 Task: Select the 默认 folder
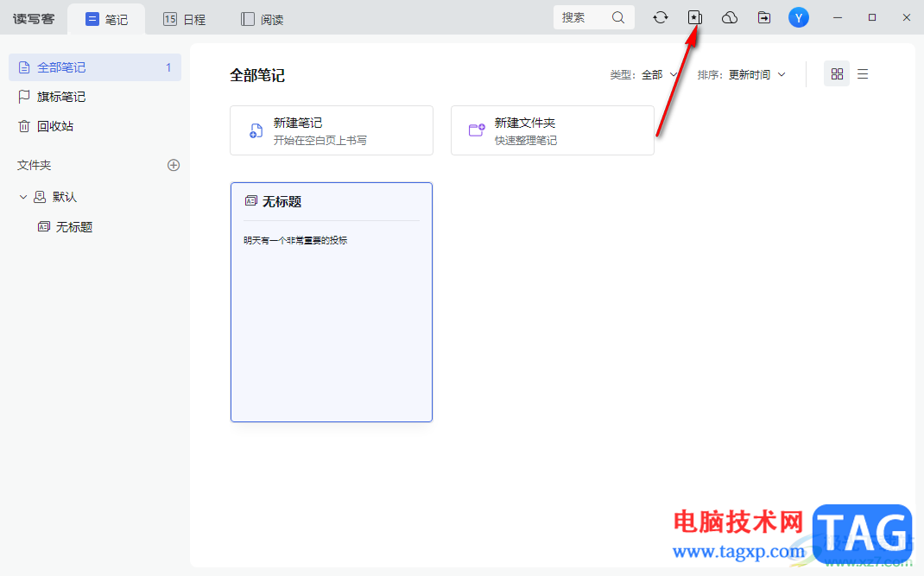coord(56,197)
